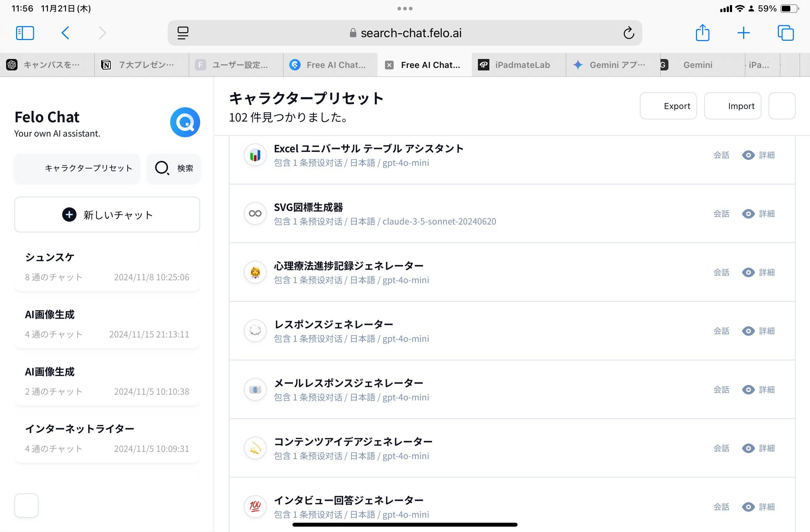View details eye icon for SVG図標生成器
Image resolution: width=810 pixels, height=532 pixels.
pyautogui.click(x=748, y=214)
